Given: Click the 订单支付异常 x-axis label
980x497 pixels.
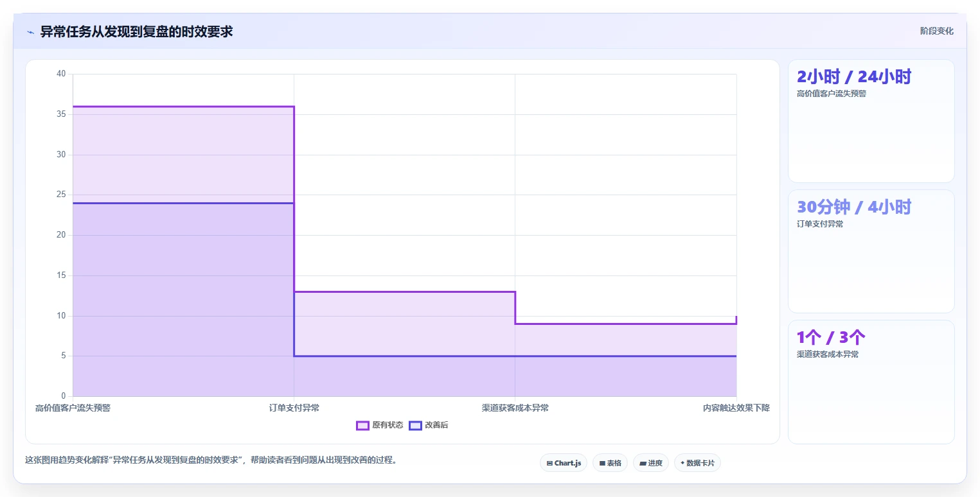Looking at the screenshot, I should tap(294, 408).
